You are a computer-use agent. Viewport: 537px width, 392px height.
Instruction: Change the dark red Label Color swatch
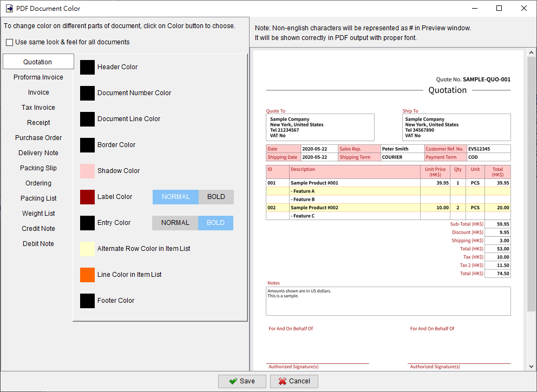pos(87,197)
